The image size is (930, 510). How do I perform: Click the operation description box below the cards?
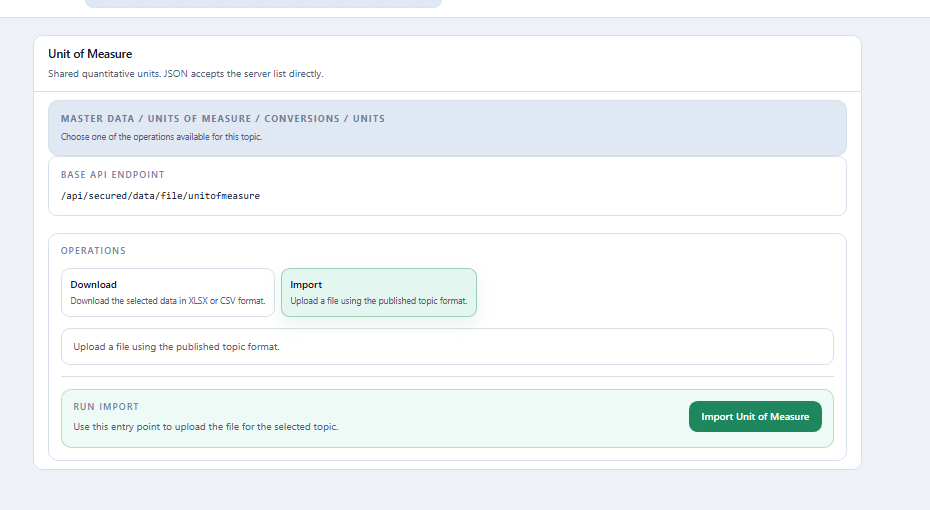tap(447, 347)
